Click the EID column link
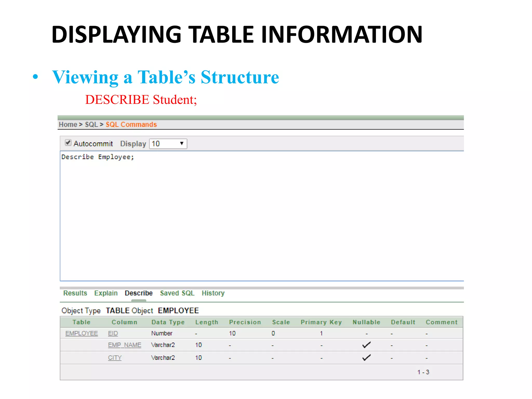This screenshot has width=532, height=399. click(x=113, y=333)
